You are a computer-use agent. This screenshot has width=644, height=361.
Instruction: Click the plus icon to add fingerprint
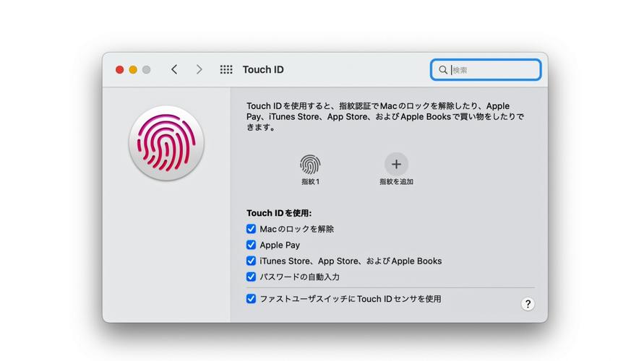click(x=396, y=164)
